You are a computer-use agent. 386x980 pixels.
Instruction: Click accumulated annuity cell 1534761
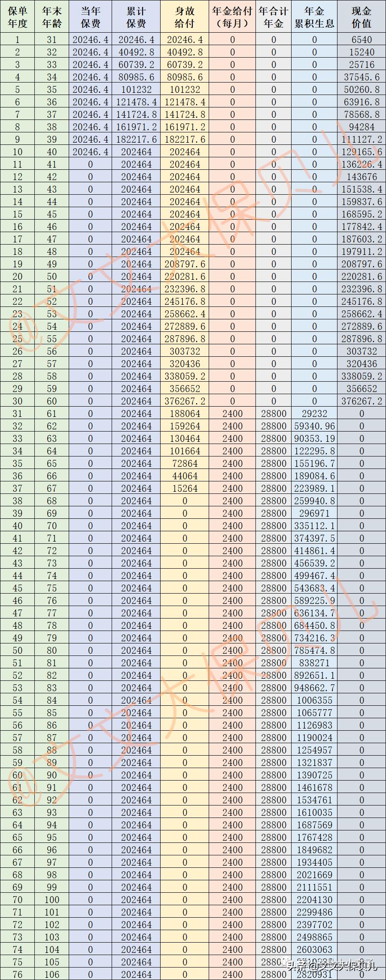click(314, 800)
